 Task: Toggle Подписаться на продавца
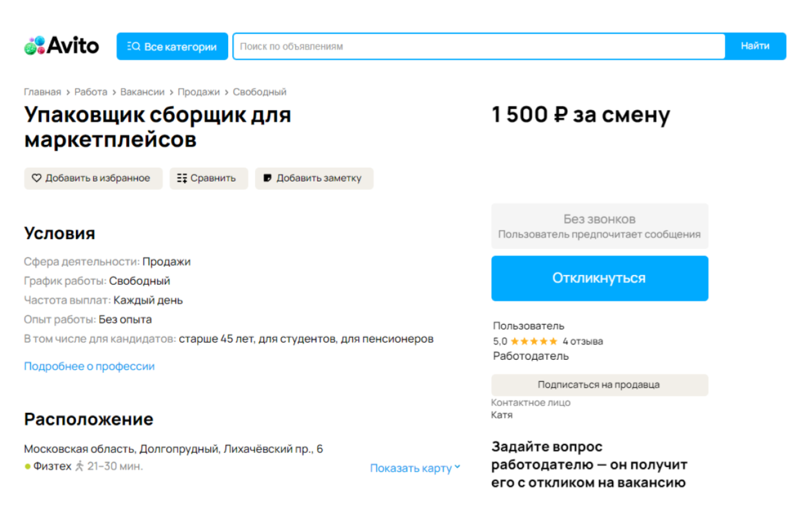[x=599, y=385]
